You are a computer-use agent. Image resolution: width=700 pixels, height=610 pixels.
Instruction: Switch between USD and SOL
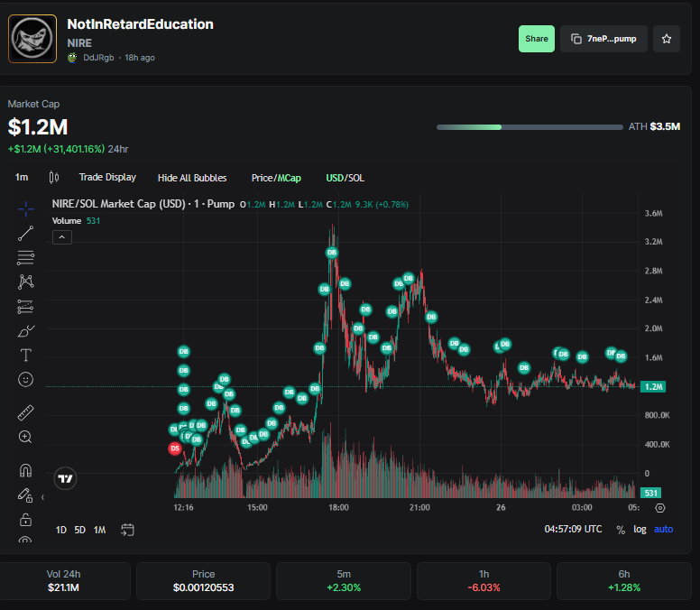[x=345, y=178]
